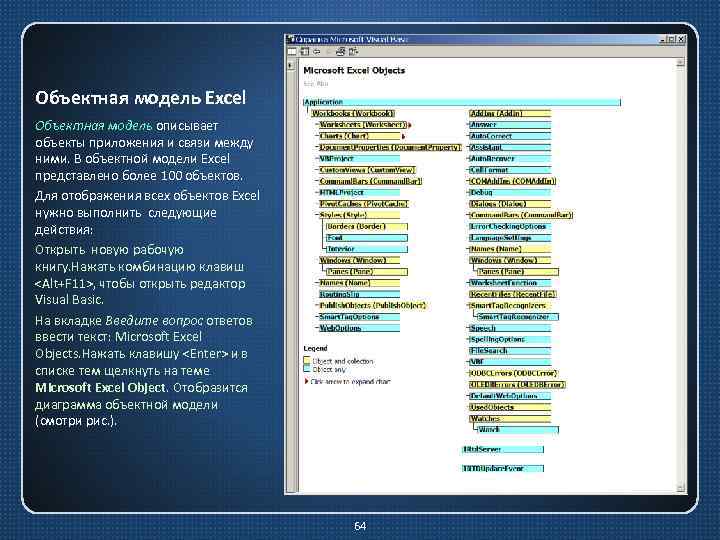Open OLEDBErrors (OLEDBError) topic

coord(517,385)
